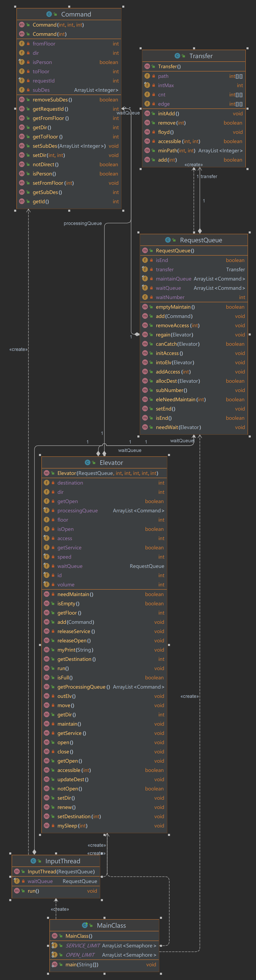The height and width of the screenshot is (980, 256).
Task: Click the "myPrint(String)" method
Action: point(75,650)
